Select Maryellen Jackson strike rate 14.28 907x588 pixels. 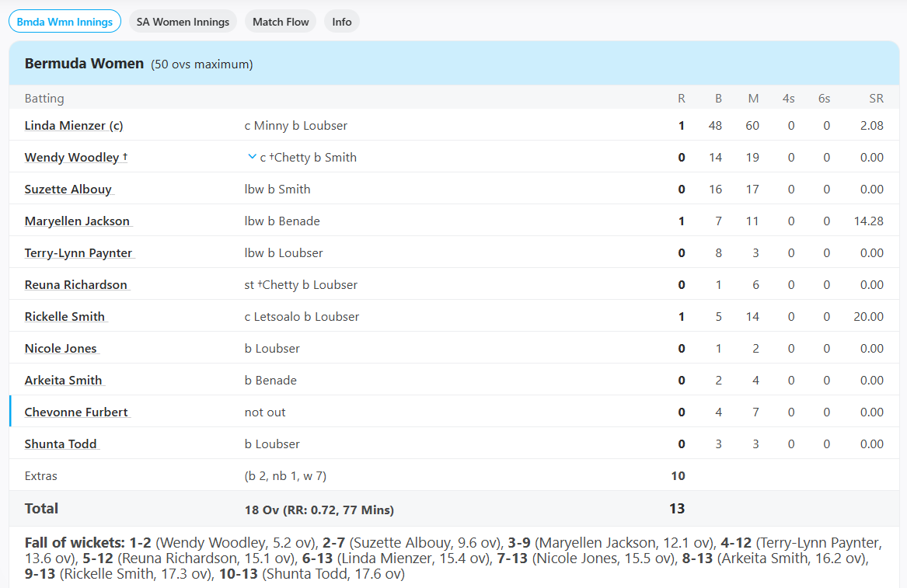869,221
